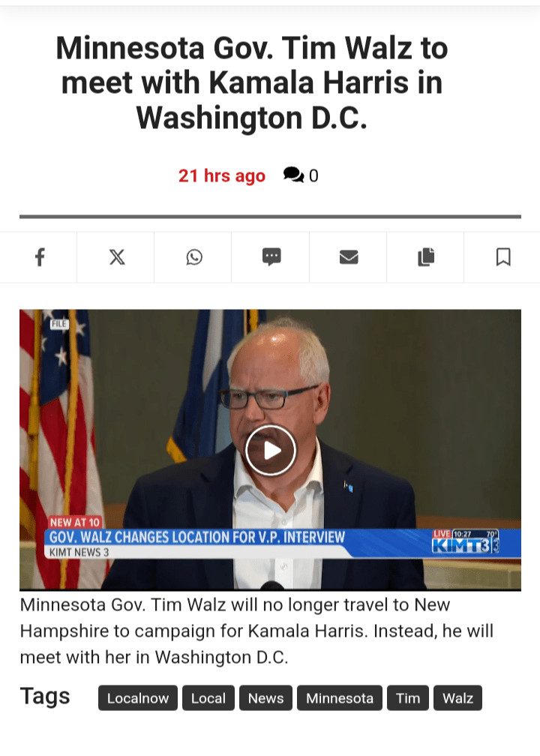Screen dimensions: 540x756
Task: Email this article using envelope icon
Action: click(x=349, y=257)
